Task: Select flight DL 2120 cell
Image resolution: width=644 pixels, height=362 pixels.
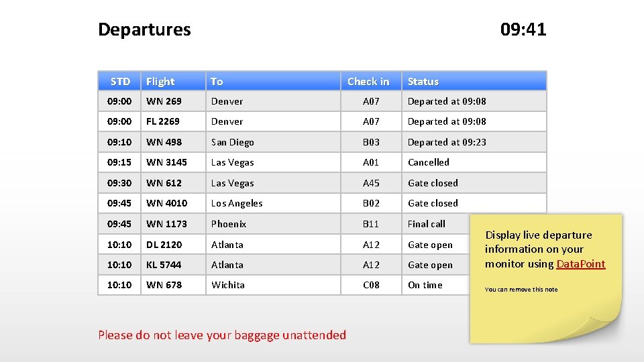Action: pos(173,245)
